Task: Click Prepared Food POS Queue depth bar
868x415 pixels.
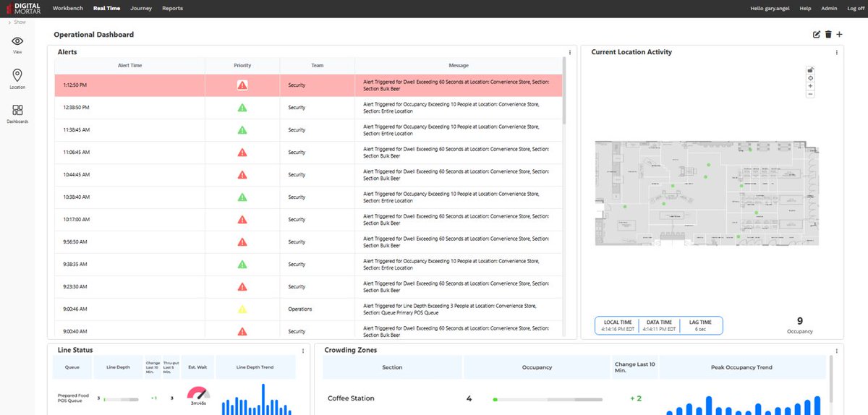Action: (x=120, y=399)
